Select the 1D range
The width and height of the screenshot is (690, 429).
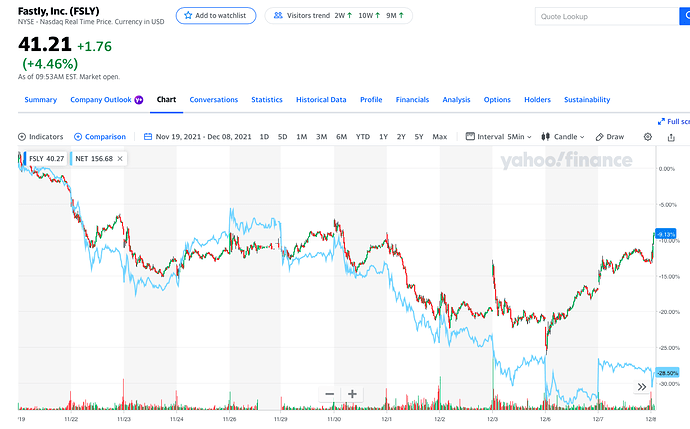tap(264, 137)
